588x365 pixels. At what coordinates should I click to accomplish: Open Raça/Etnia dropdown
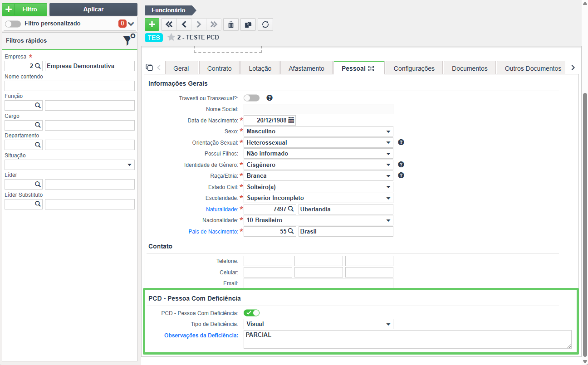(318, 175)
